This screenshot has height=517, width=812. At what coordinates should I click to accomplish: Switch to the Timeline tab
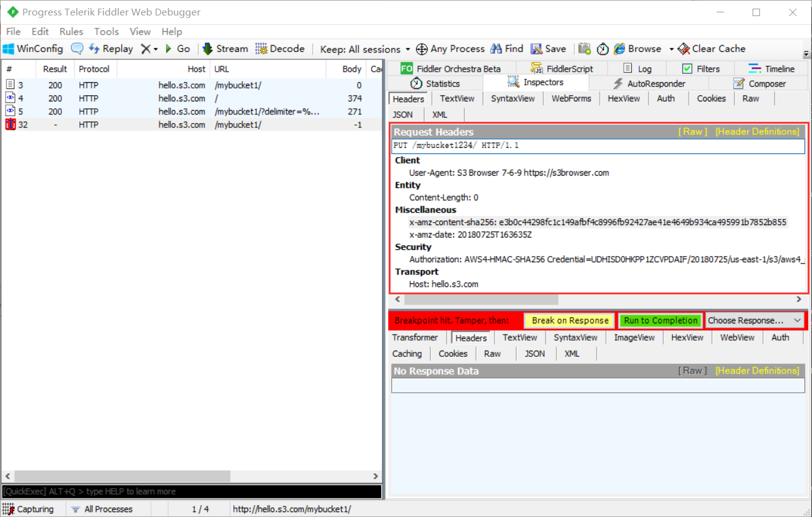tap(771, 69)
